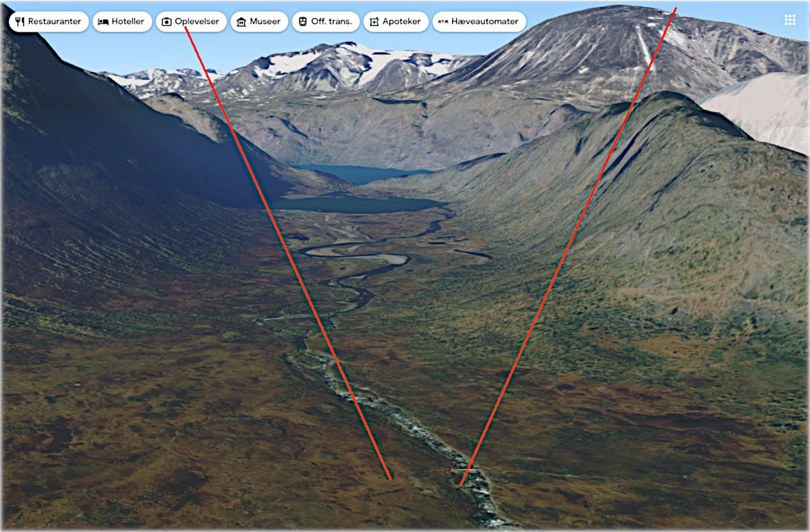The width and height of the screenshot is (810, 532).
Task: Click the bottom endpoint of the right red line
Action: click(x=460, y=485)
